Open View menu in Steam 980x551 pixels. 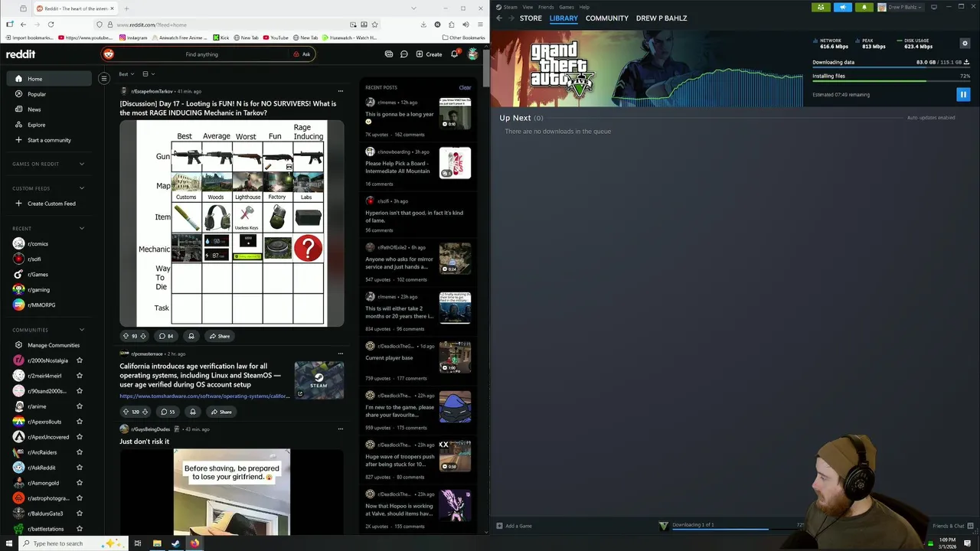point(528,7)
